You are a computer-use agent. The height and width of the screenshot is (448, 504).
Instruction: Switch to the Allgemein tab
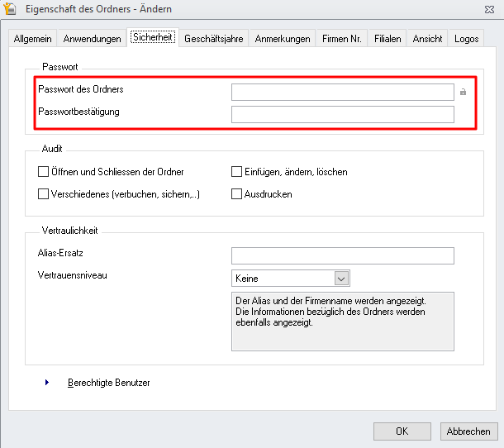(33, 39)
